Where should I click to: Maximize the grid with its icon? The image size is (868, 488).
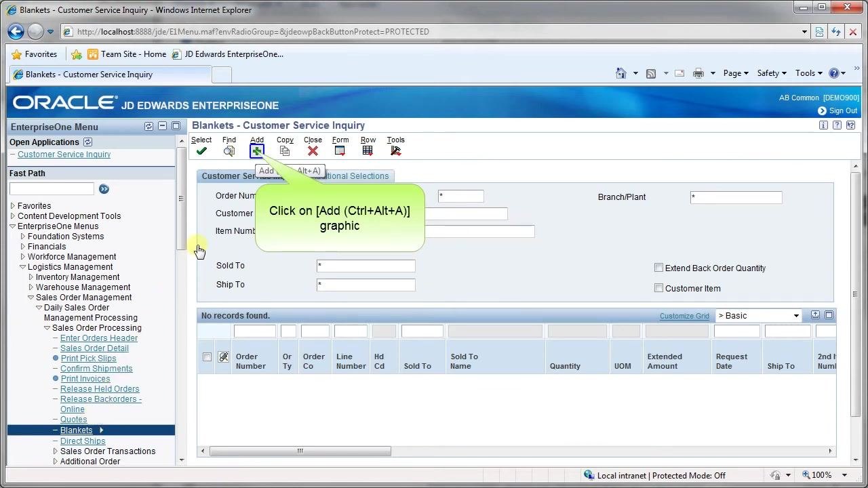point(829,315)
